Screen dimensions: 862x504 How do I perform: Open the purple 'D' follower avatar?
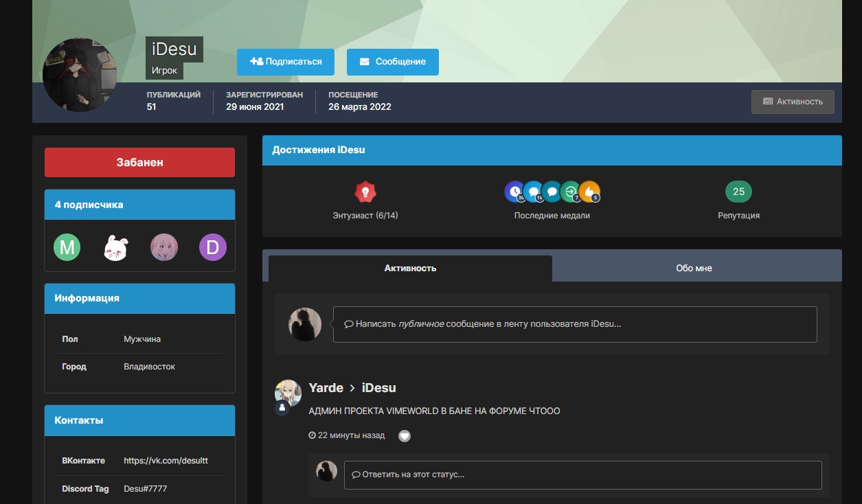click(212, 247)
